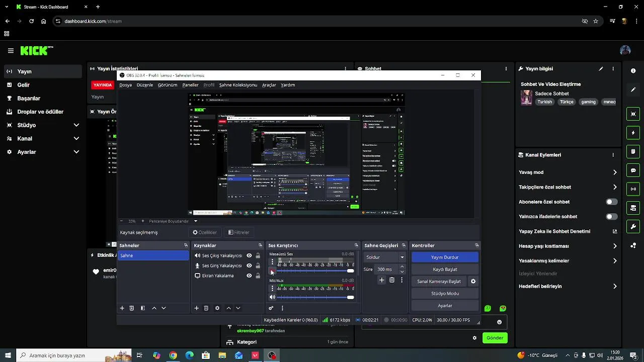The image size is (644, 362).
Task: Move scene up arrow in Sahneler panel
Action: (154, 308)
